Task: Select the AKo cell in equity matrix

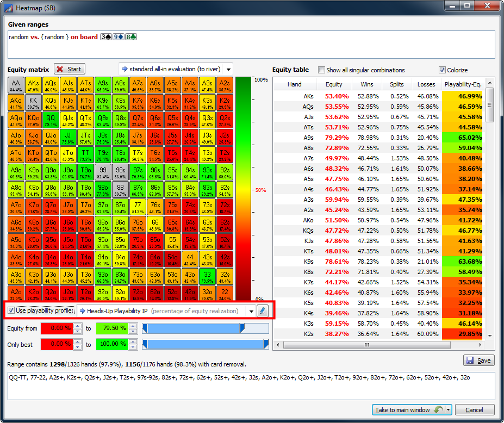Action: tap(16, 103)
